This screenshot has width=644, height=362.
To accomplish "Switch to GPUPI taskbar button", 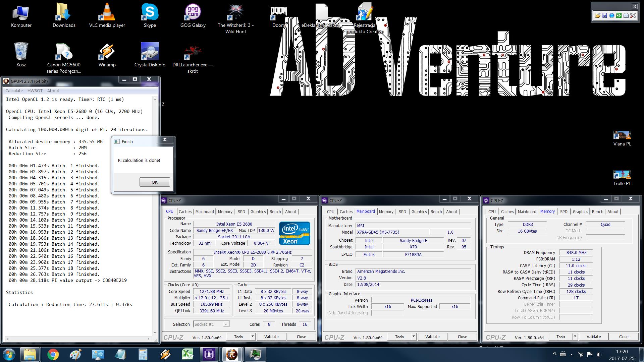I will (232, 354).
